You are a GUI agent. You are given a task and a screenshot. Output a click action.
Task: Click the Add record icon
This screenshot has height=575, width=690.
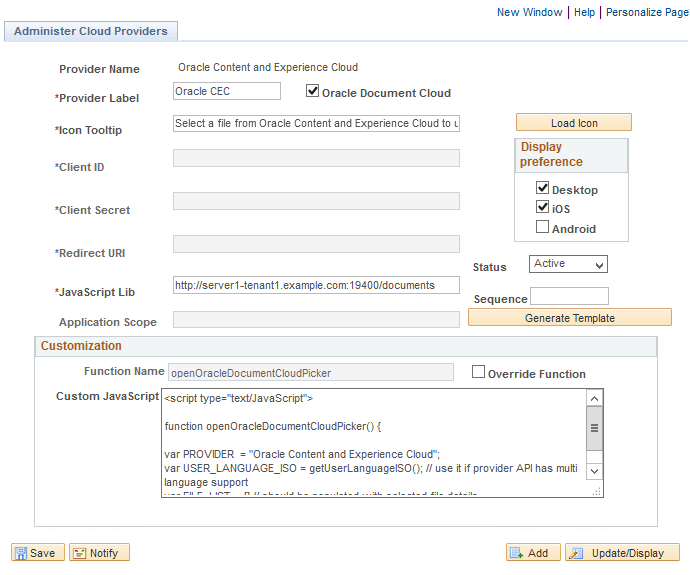516,553
